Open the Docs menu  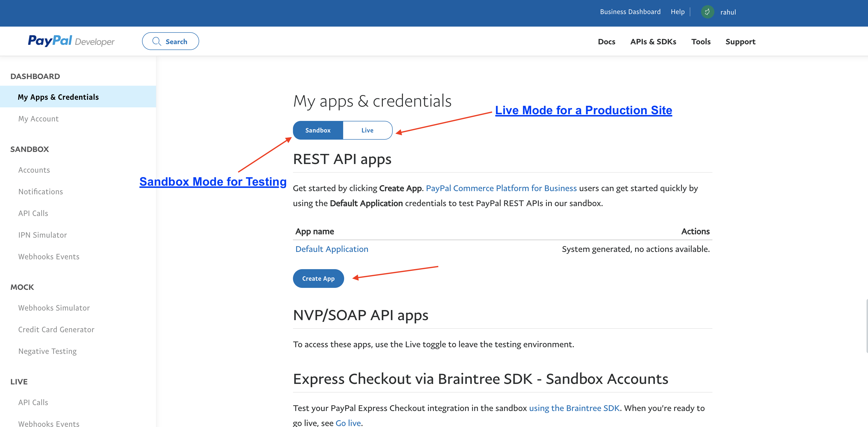[607, 41]
